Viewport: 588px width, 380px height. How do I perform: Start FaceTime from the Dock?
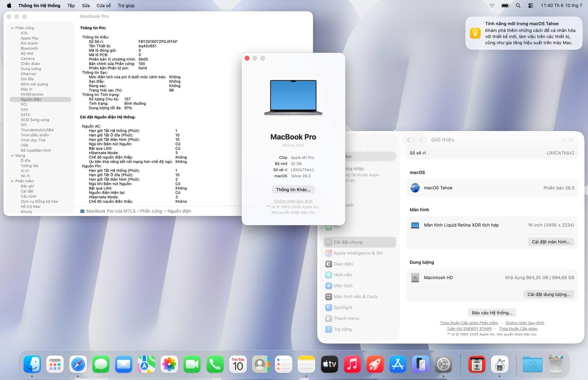[x=192, y=364]
